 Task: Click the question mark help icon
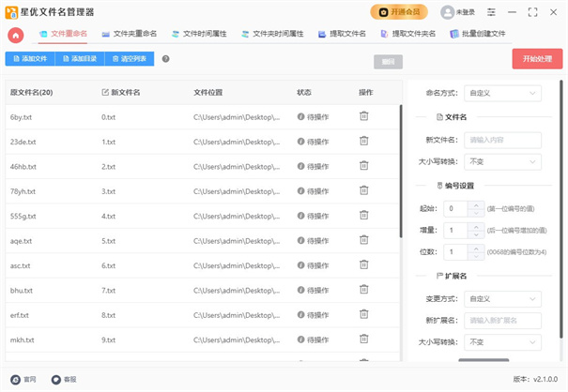coord(166,58)
